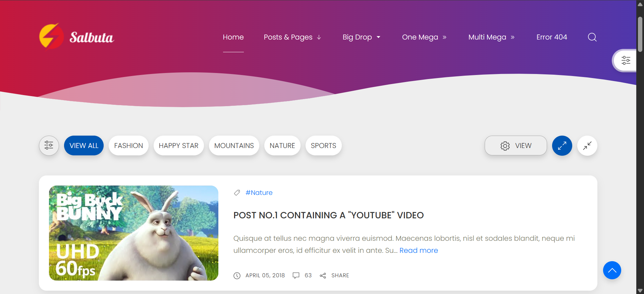This screenshot has height=294, width=644.
Task: Click the comment bubble icon beside 63
Action: point(296,276)
